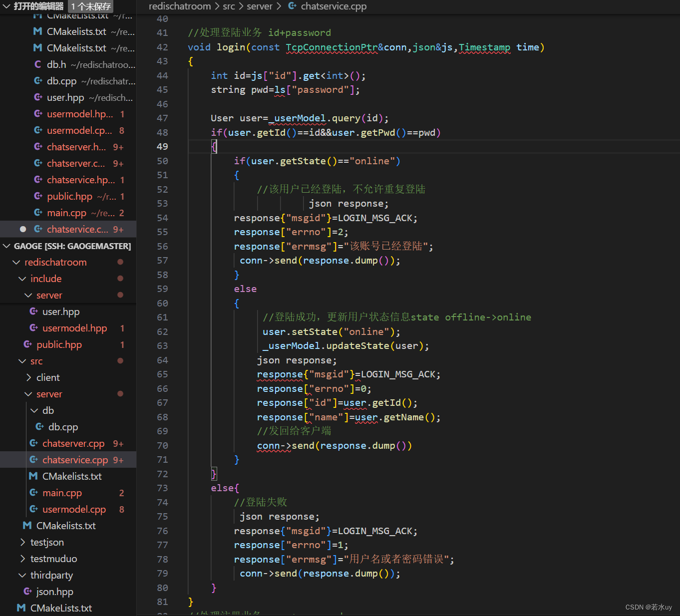Click 'LOGIN_MSG_ACK' on line 54
680x616 pixels.
[x=375, y=218]
